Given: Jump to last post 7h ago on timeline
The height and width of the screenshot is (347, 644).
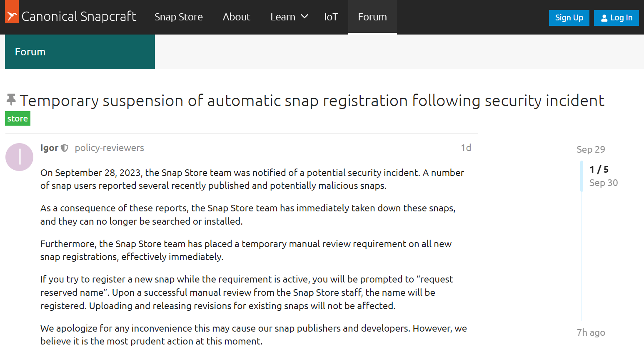Looking at the screenshot, I should [591, 332].
